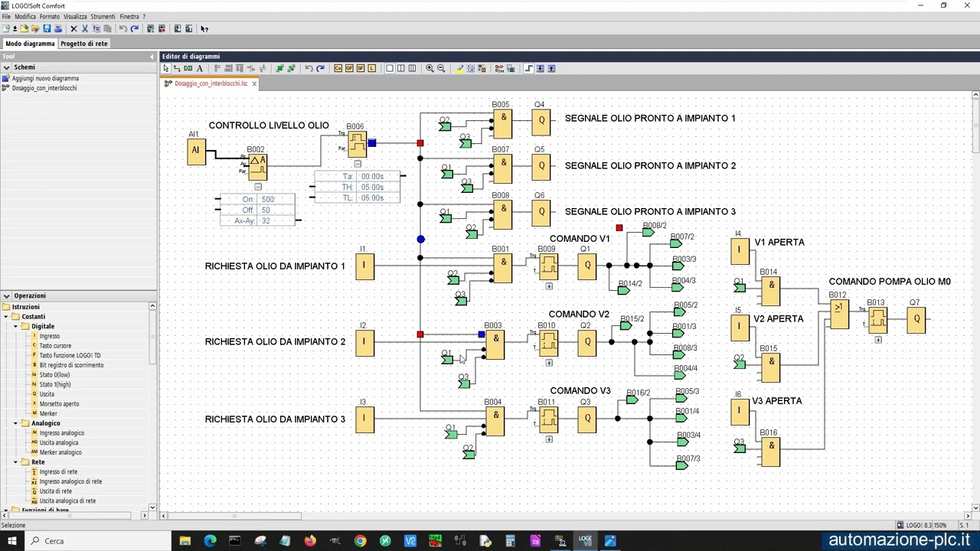
Task: Click the zoom in magnifier icon
Action: click(x=430, y=68)
